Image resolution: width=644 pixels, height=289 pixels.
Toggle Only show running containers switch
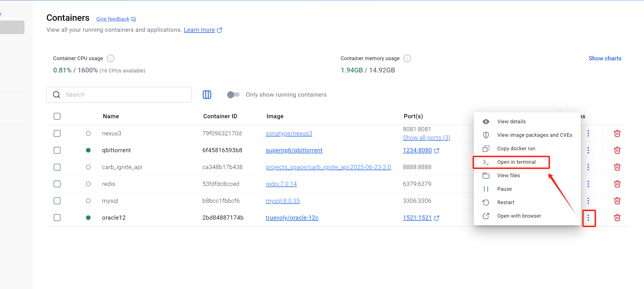233,95
